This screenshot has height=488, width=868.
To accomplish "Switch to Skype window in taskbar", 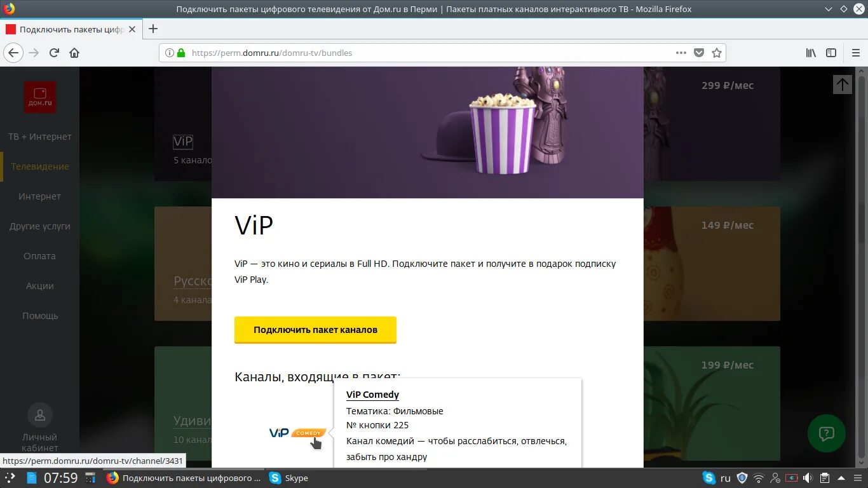I will click(x=290, y=478).
